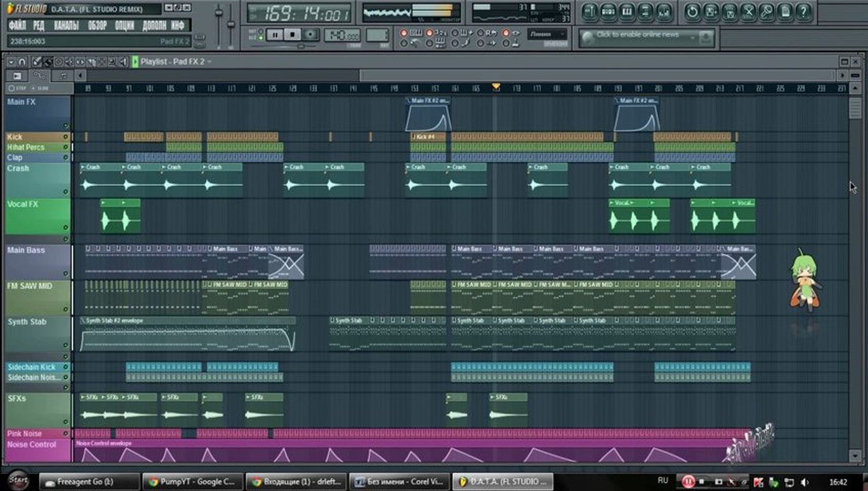Click the Playback speaker tool in playlist toolbar

point(123,61)
